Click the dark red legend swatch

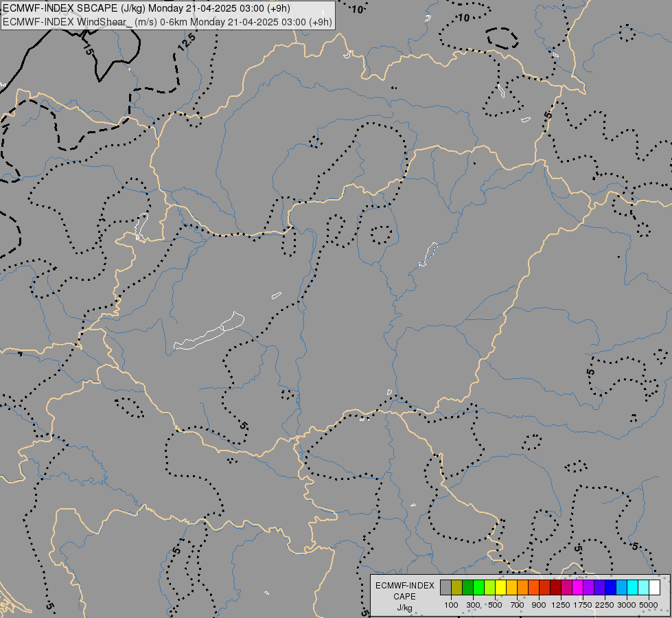(x=556, y=587)
